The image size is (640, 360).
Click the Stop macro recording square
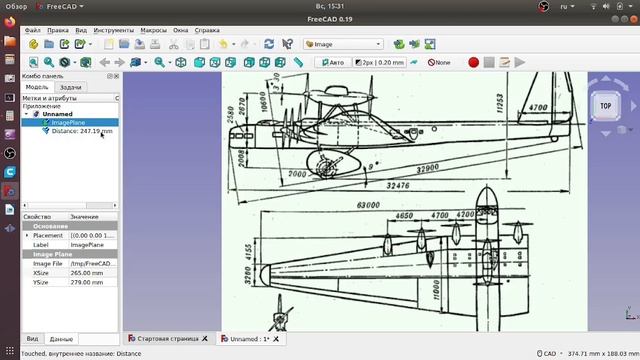click(489, 62)
